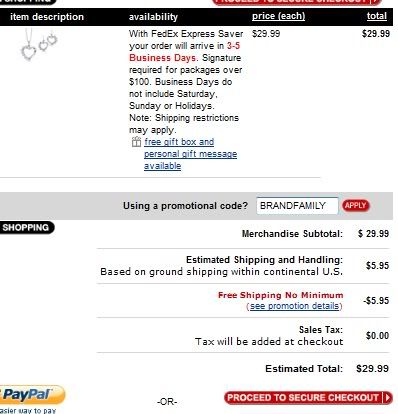The image size is (398, 414).
Task: Click the Continue Shopping button below the promo bar
Action: click(26, 228)
